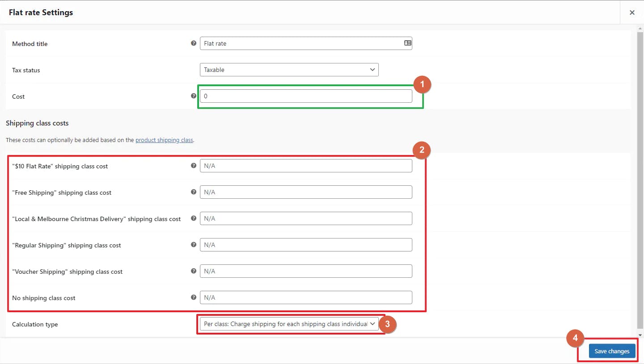Click help icon for No shipping class cost
Viewport: 644px width, 364px height.
pyautogui.click(x=194, y=297)
